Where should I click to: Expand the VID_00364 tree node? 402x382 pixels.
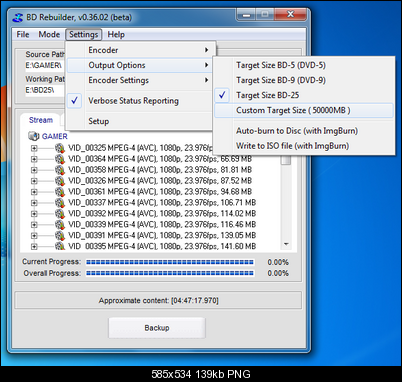[34, 159]
